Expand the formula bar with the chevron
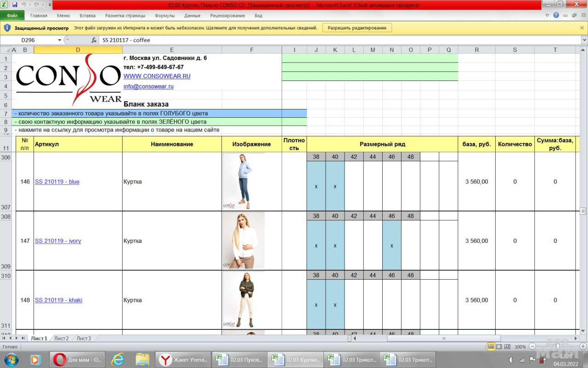Screen dimensions: 588x368 point(584,40)
